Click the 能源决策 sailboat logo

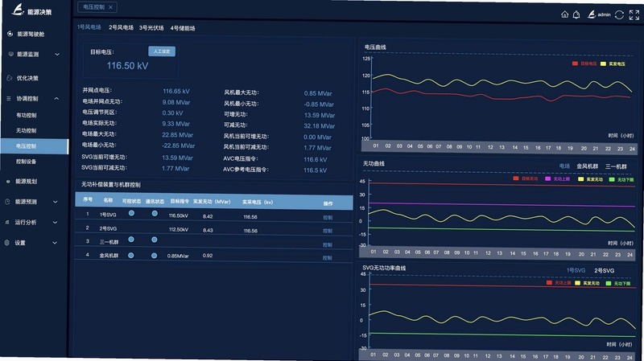(x=18, y=10)
